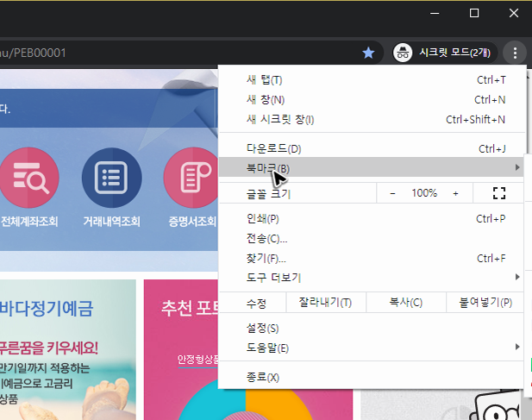Select 종료(X) menu item
This screenshot has height=420, width=532.
pos(372,377)
